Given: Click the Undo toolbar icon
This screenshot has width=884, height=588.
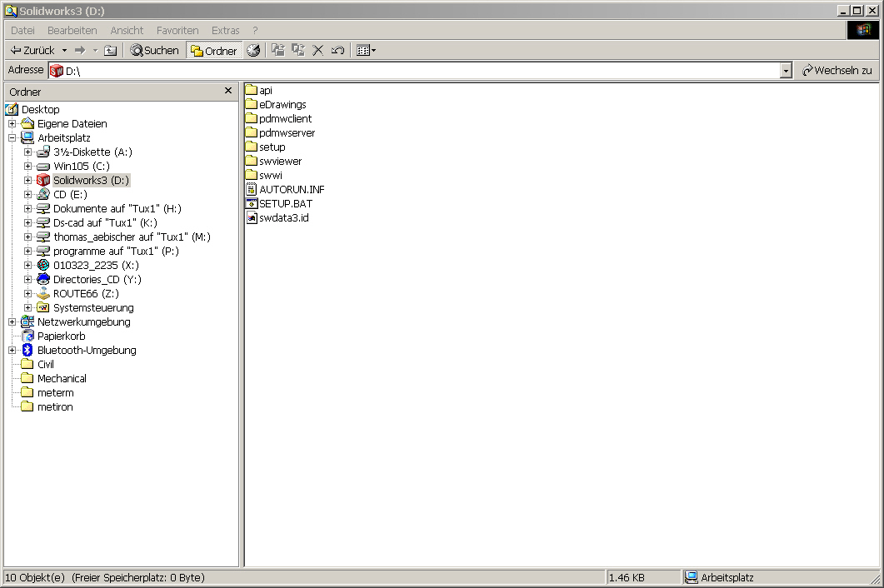Looking at the screenshot, I should click(x=337, y=51).
